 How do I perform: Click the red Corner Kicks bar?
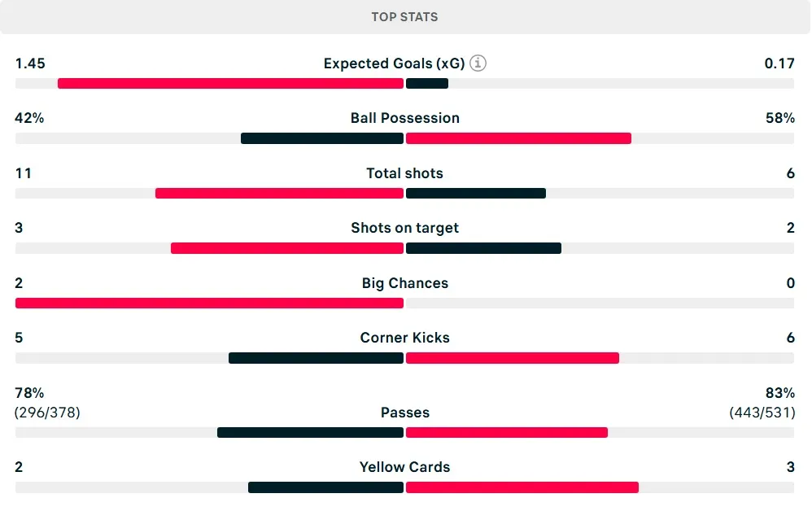click(x=513, y=358)
